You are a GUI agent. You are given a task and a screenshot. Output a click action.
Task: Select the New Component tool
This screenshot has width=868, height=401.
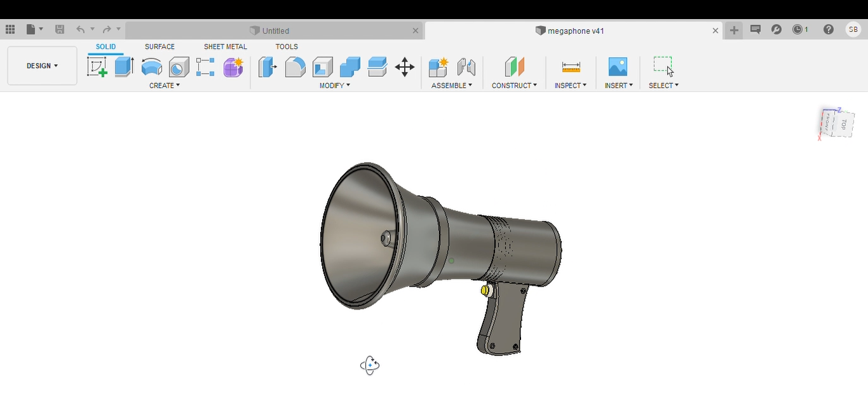click(x=438, y=67)
